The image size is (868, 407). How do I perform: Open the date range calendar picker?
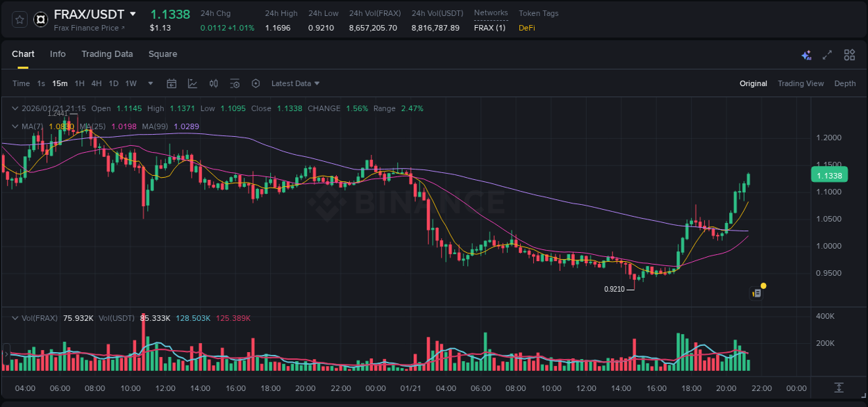172,83
